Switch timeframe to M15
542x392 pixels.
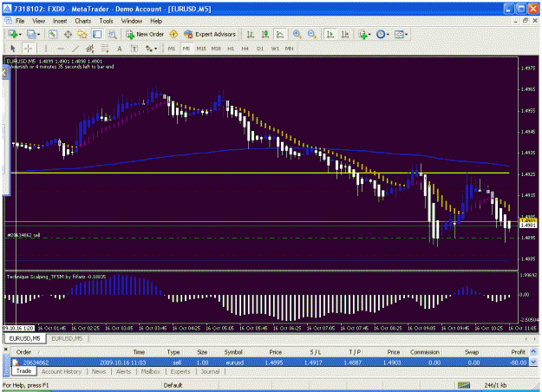pyautogui.click(x=201, y=49)
